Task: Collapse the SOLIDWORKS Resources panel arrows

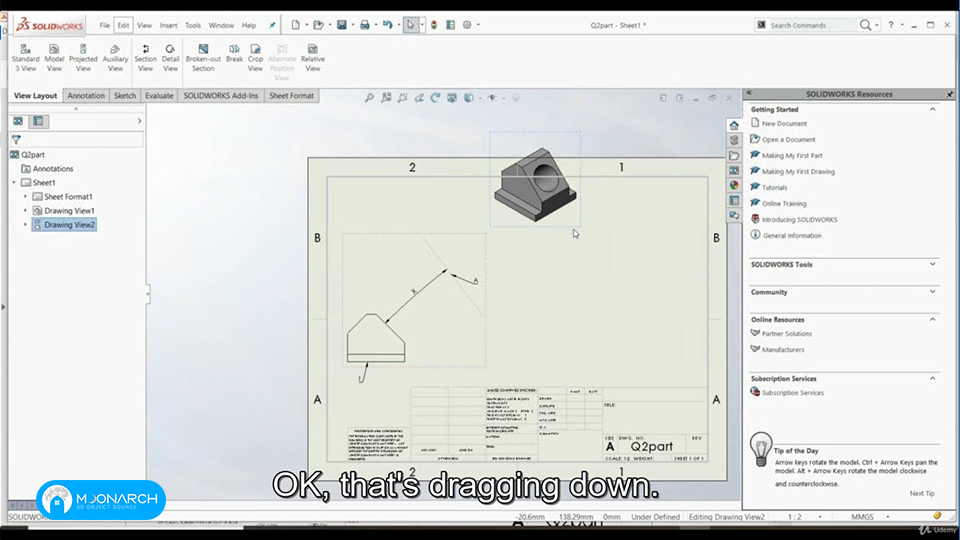Action: pos(749,93)
